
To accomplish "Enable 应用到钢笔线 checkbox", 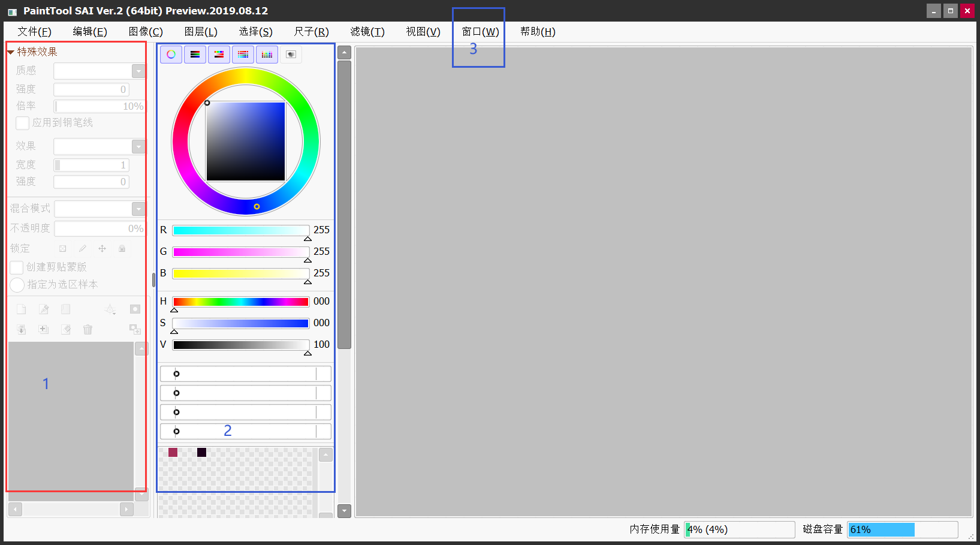I will coord(22,123).
